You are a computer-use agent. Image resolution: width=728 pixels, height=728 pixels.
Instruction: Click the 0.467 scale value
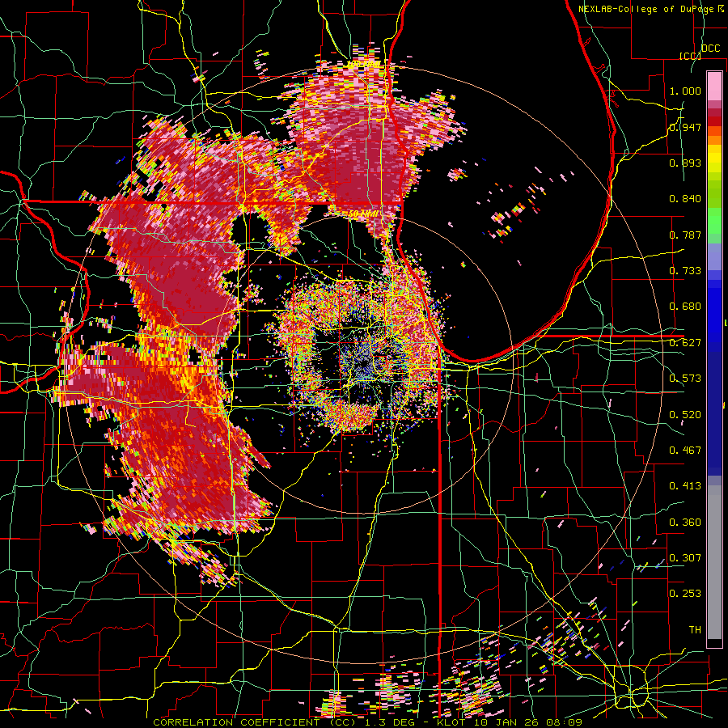pyautogui.click(x=685, y=451)
